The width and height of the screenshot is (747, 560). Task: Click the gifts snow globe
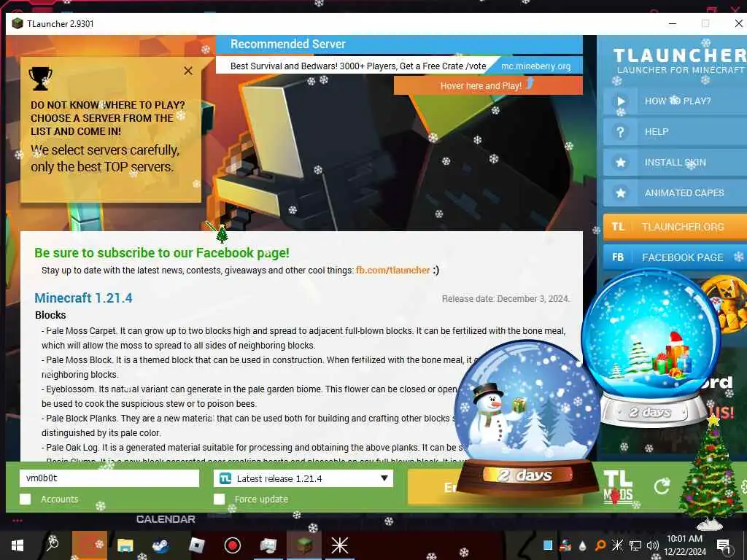[x=651, y=348]
